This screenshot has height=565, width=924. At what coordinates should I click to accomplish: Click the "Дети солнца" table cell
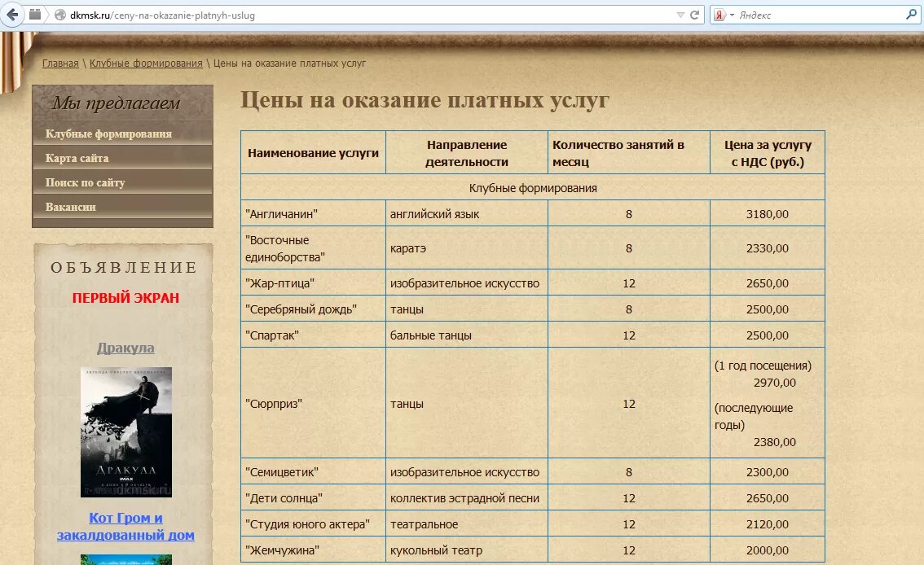point(313,498)
